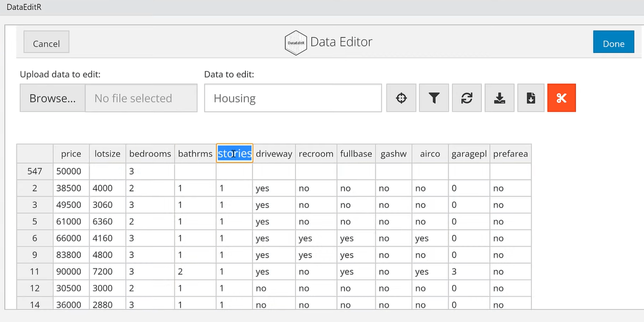
Task: Click lotsize cell 4160
Action: 108,238
